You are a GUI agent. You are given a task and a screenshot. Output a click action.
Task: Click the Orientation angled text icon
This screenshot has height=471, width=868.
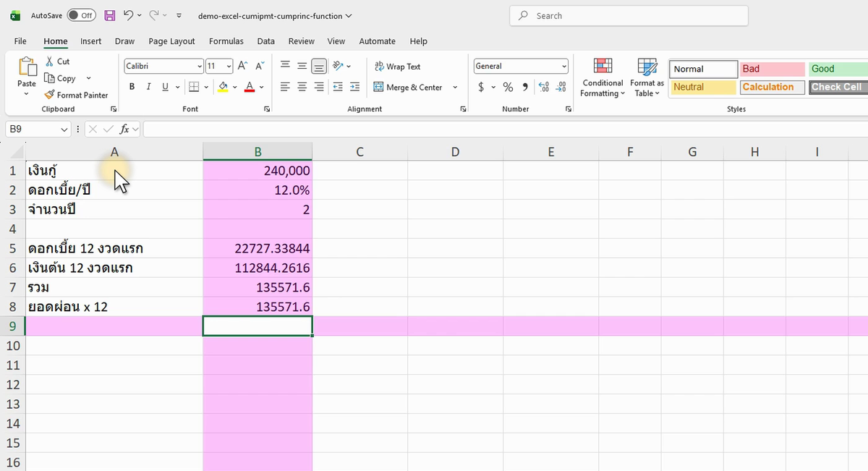click(x=337, y=66)
